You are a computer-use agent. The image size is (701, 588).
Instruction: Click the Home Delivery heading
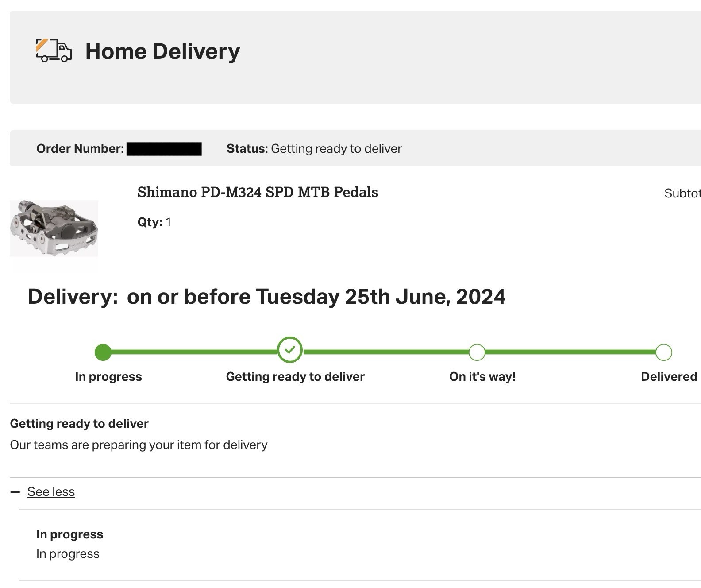(162, 51)
